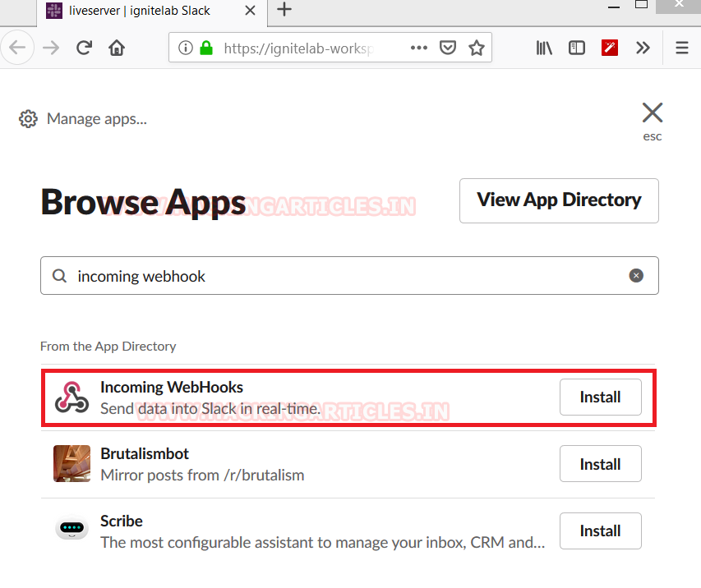
Task: Open page actions three-dots menu
Action: (x=419, y=48)
